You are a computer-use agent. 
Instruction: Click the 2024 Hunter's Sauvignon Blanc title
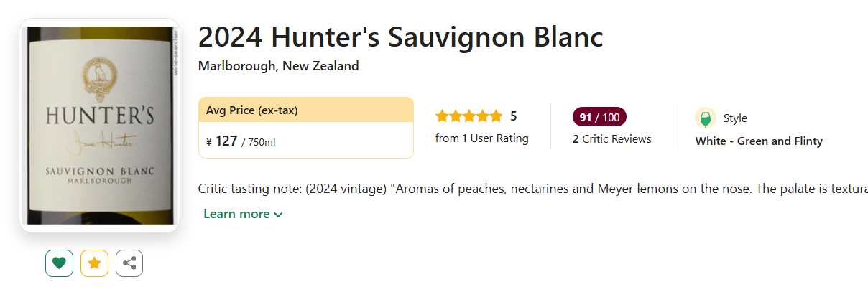400,37
